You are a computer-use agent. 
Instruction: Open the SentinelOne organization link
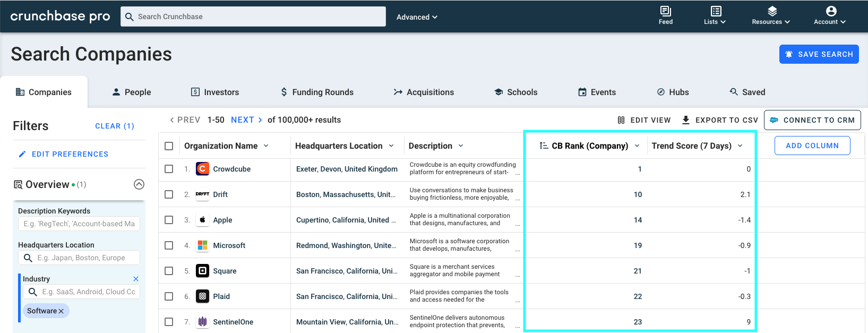point(233,322)
